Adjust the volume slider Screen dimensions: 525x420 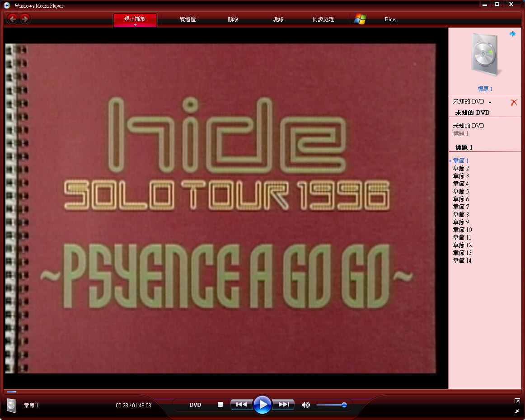pyautogui.click(x=331, y=405)
